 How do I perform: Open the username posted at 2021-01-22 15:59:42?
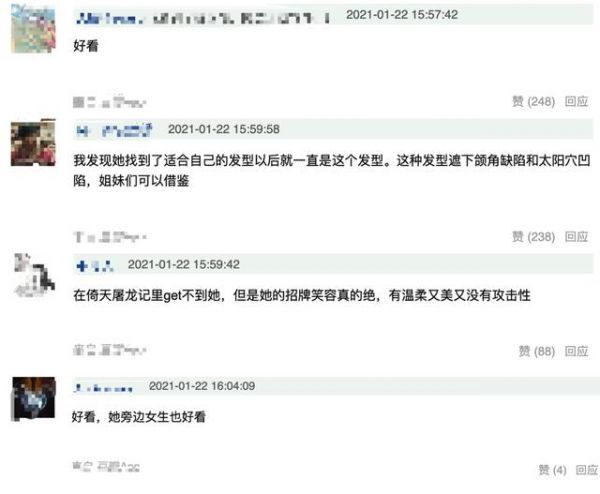95,266
